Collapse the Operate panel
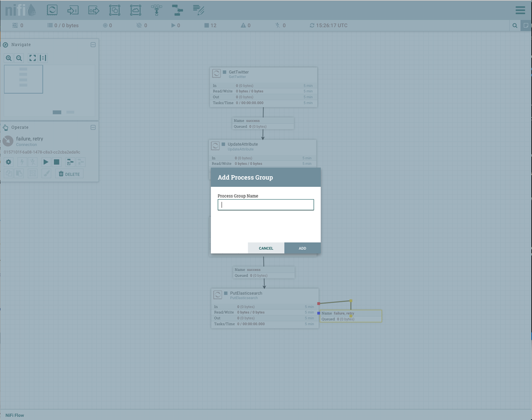Screen dimensions: 532x420 coord(93,127)
